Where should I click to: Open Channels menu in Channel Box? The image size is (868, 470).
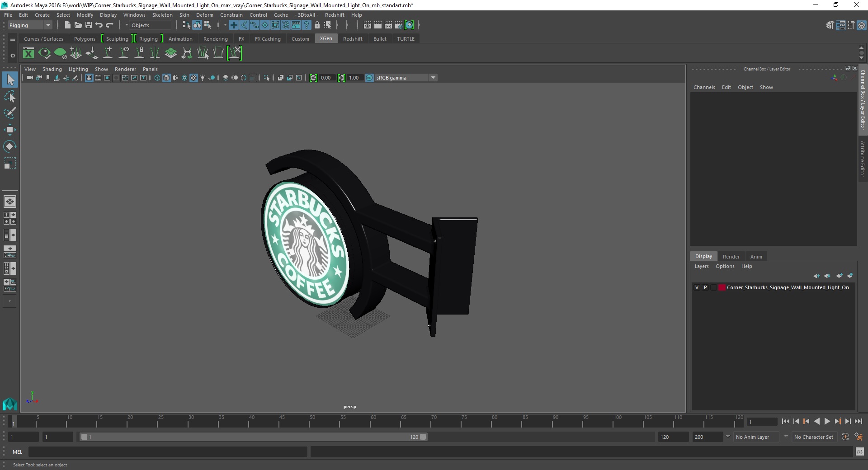click(x=704, y=87)
